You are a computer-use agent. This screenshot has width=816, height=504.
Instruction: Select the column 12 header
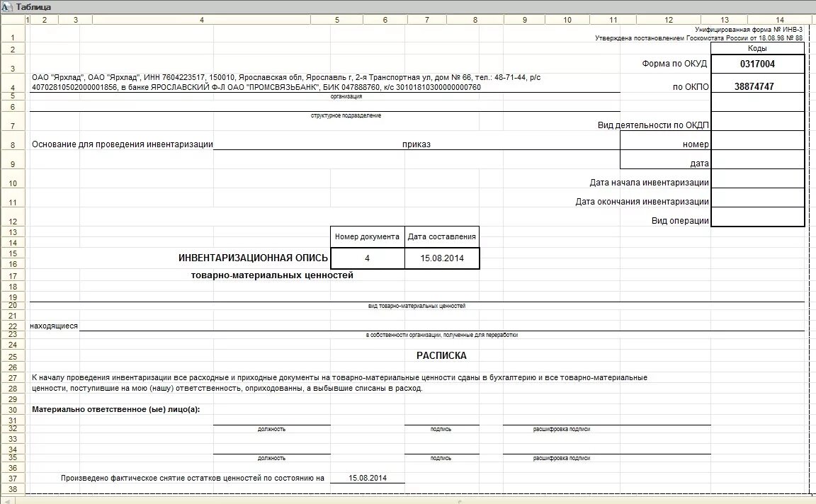click(x=669, y=20)
